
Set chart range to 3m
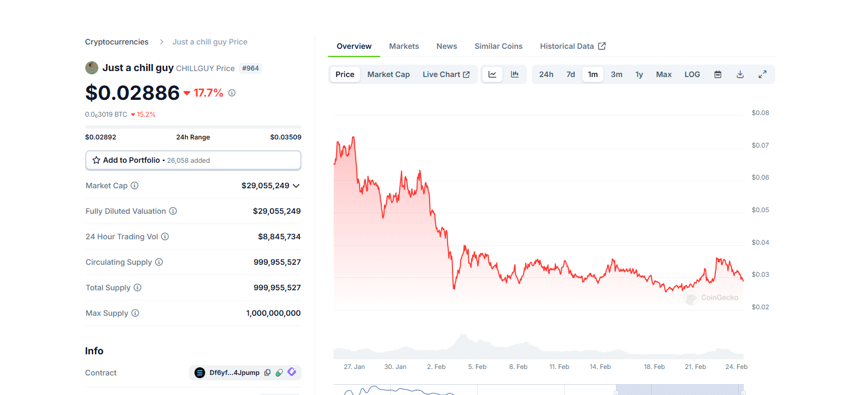pyautogui.click(x=617, y=74)
